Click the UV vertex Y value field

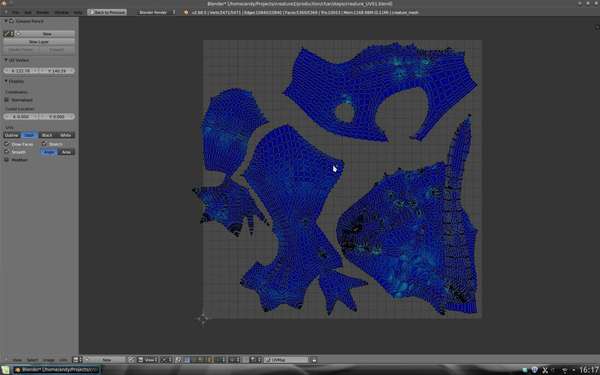pos(57,71)
